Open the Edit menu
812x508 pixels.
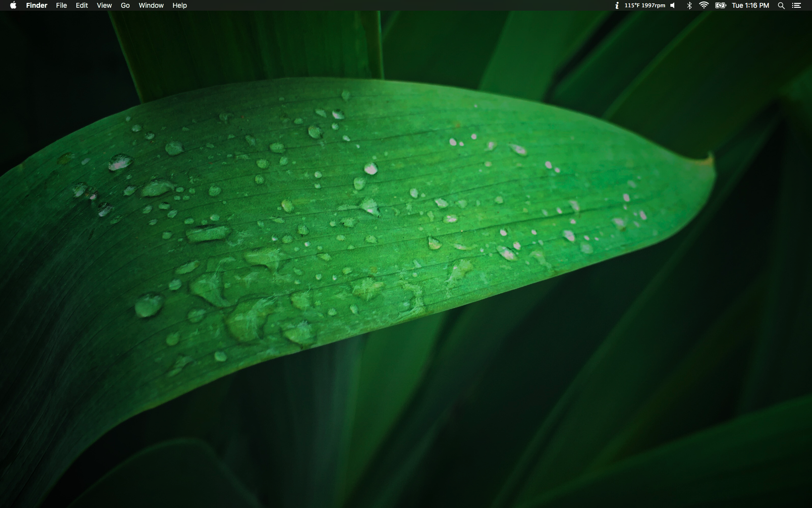coord(82,5)
